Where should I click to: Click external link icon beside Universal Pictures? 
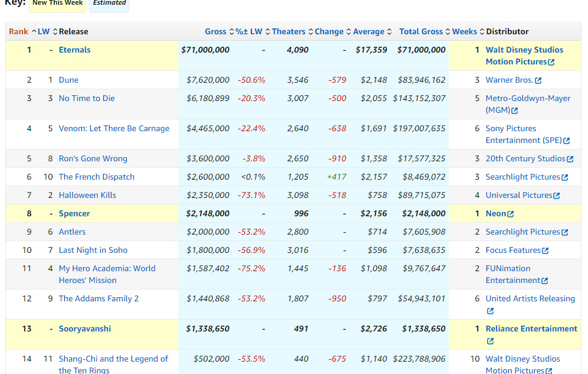click(557, 196)
